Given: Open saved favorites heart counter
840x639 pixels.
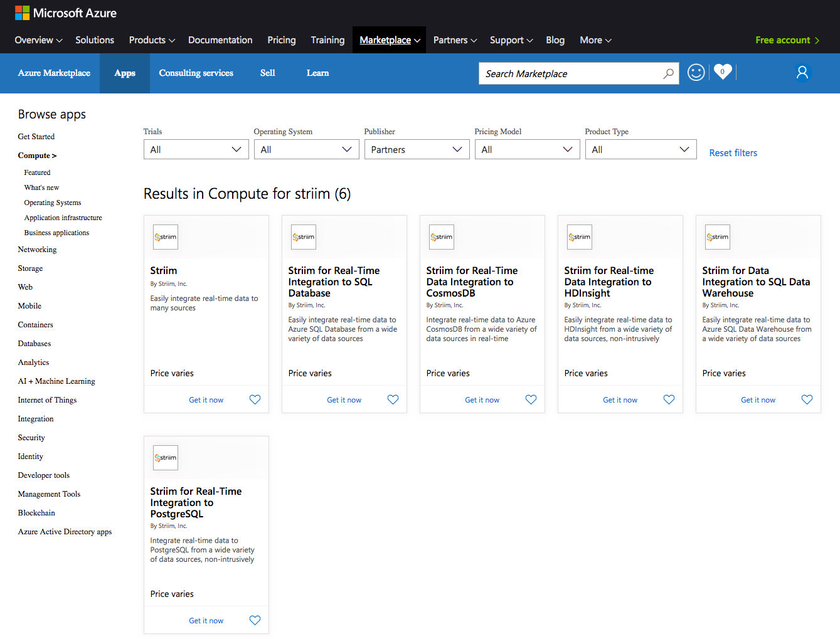Looking at the screenshot, I should (723, 72).
